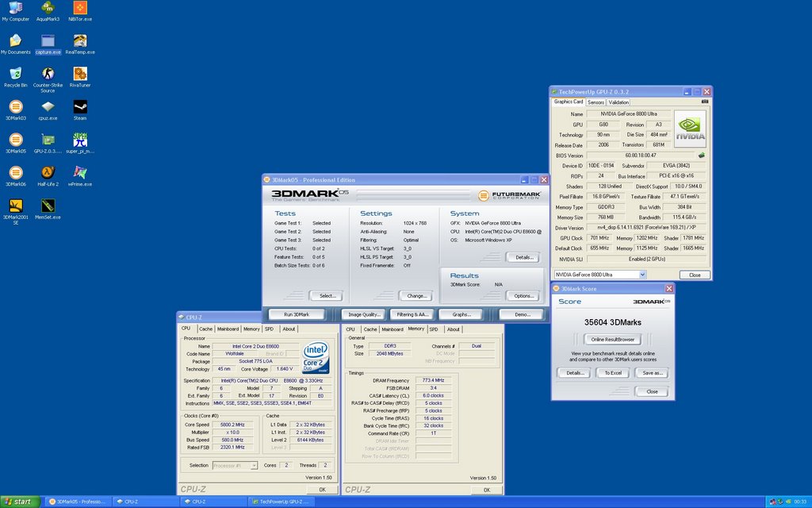Open the About tab in the CPU-Z memory timings window

click(x=453, y=329)
